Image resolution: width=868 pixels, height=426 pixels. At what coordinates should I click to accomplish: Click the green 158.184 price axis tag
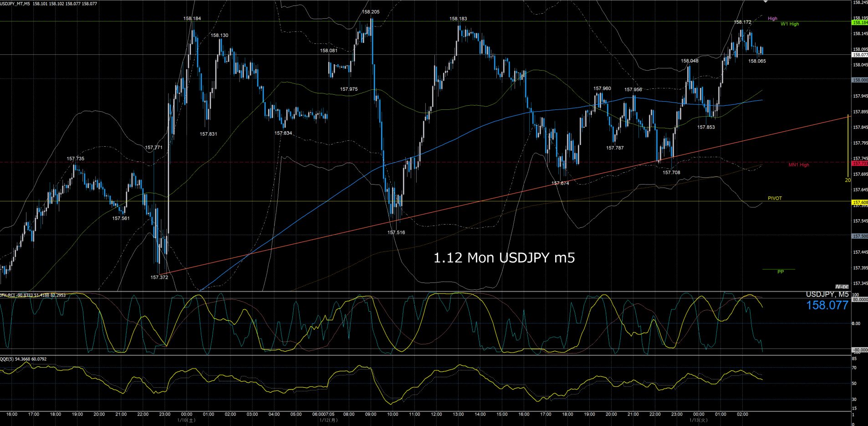[860, 23]
